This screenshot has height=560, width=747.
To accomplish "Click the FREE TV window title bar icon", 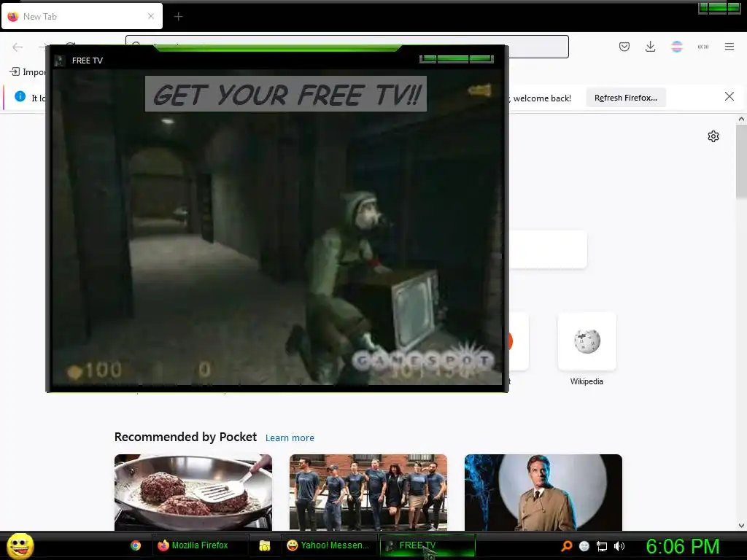I will pyautogui.click(x=60, y=61).
